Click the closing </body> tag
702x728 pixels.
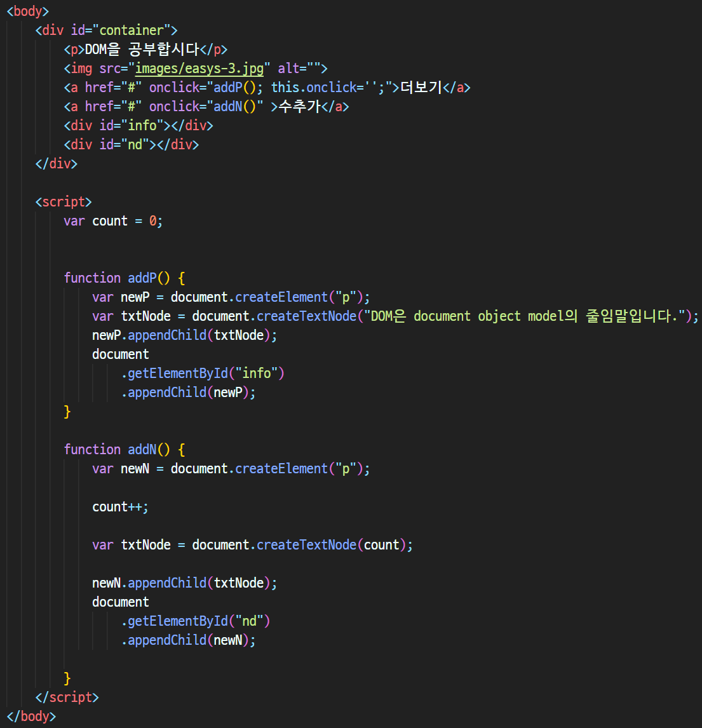pos(32,717)
